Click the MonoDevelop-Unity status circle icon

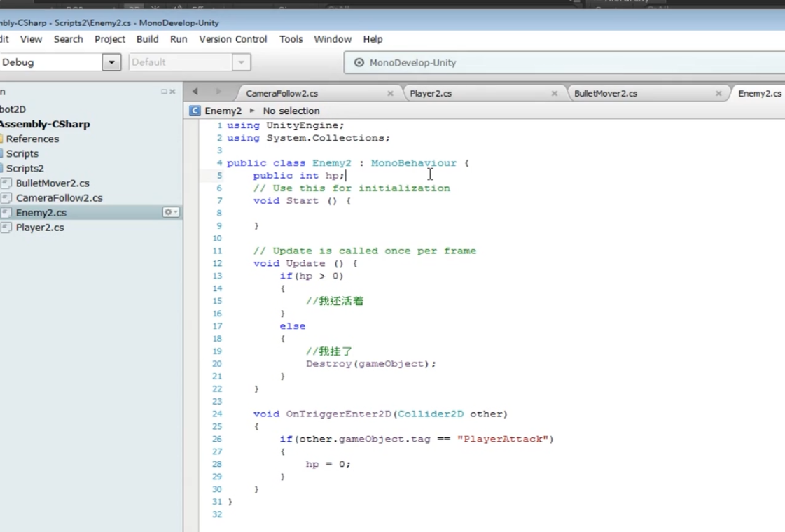pos(359,62)
